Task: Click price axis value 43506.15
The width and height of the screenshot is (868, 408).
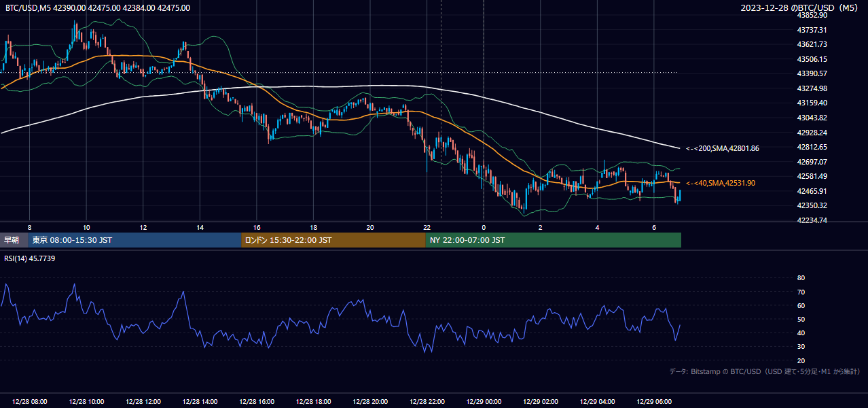Action: pyautogui.click(x=812, y=59)
